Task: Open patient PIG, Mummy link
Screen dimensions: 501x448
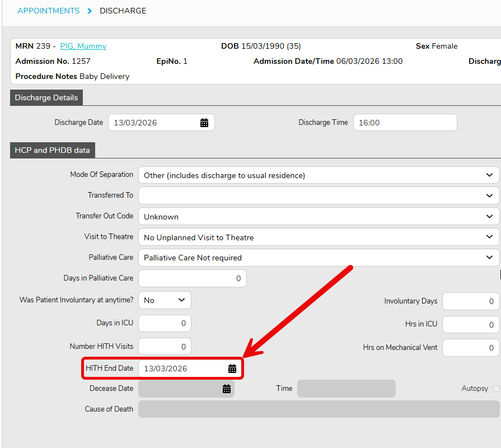Action: [83, 46]
